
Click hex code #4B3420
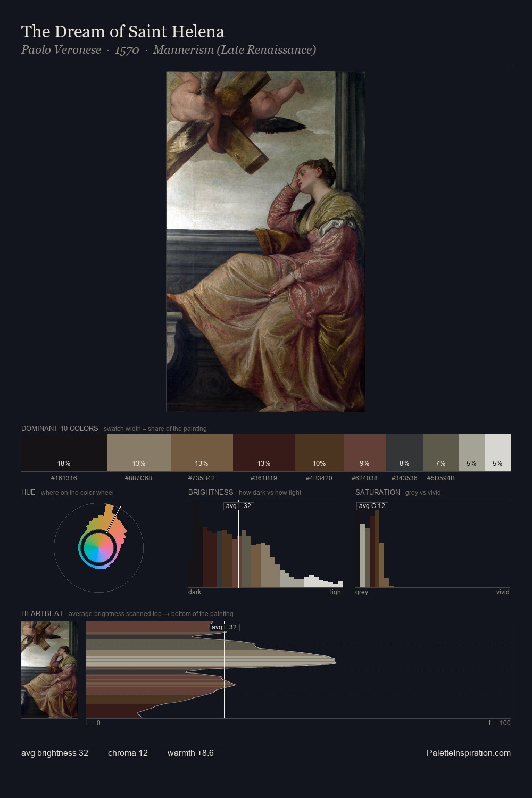(319, 478)
